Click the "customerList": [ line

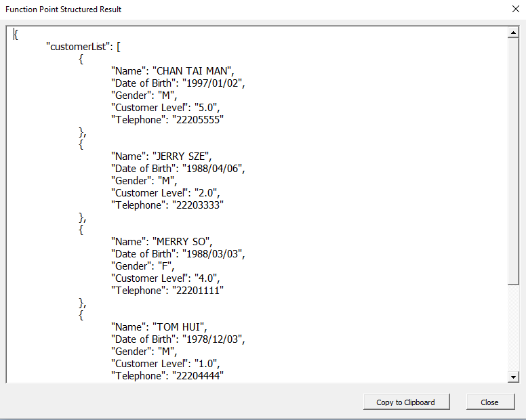tap(83, 47)
